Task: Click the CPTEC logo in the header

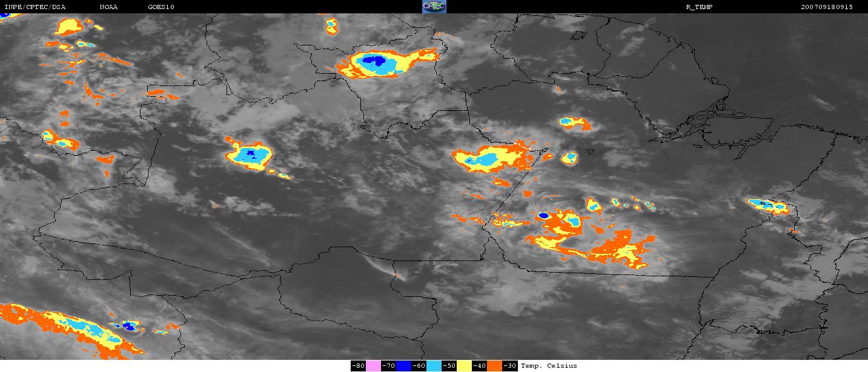Action: 434,7
